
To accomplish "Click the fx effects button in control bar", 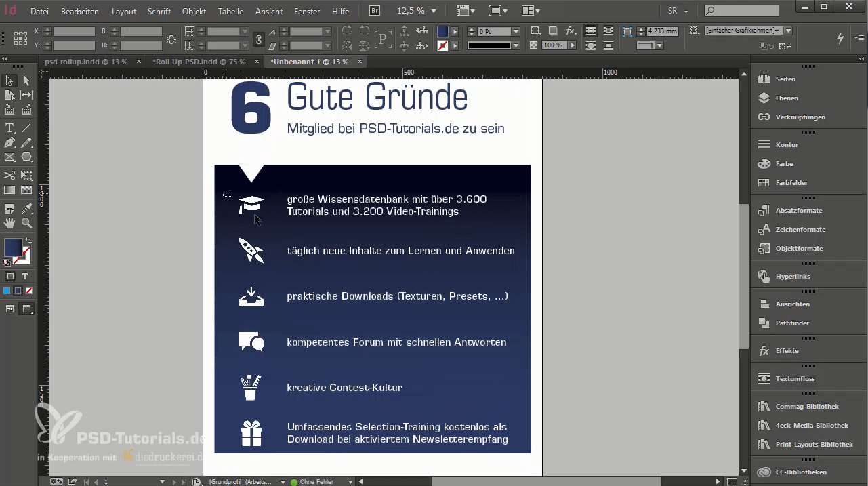I will (571, 31).
